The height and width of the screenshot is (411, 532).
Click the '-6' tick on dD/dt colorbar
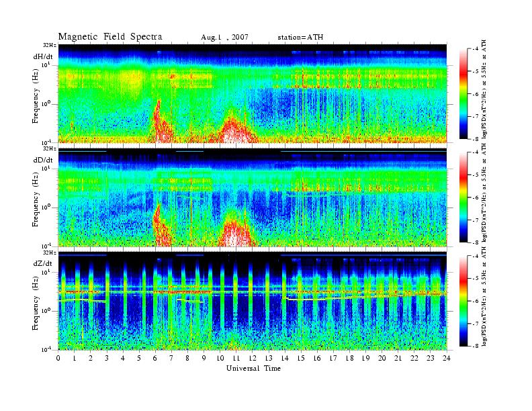coord(476,197)
